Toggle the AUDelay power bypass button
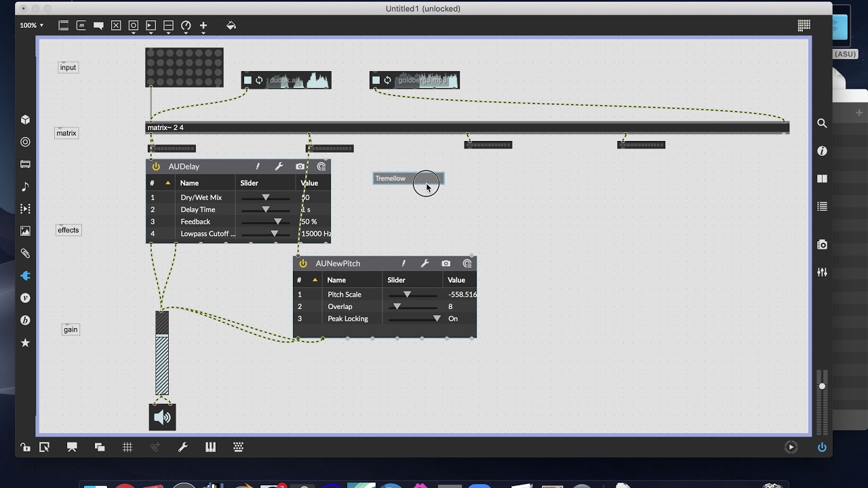 [156, 167]
